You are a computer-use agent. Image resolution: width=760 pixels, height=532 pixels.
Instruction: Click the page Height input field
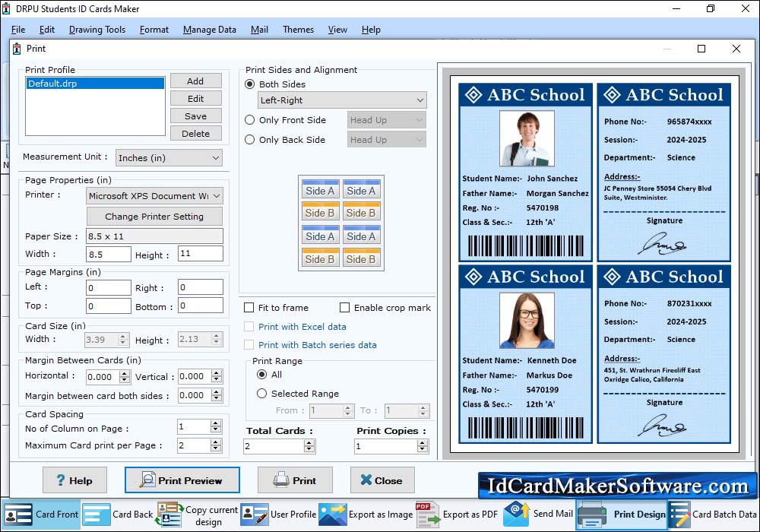(x=201, y=253)
